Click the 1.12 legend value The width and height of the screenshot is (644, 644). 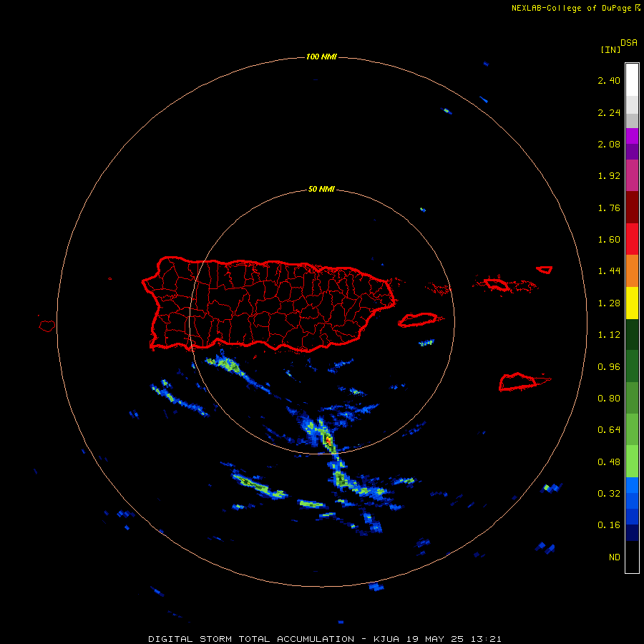pos(609,335)
